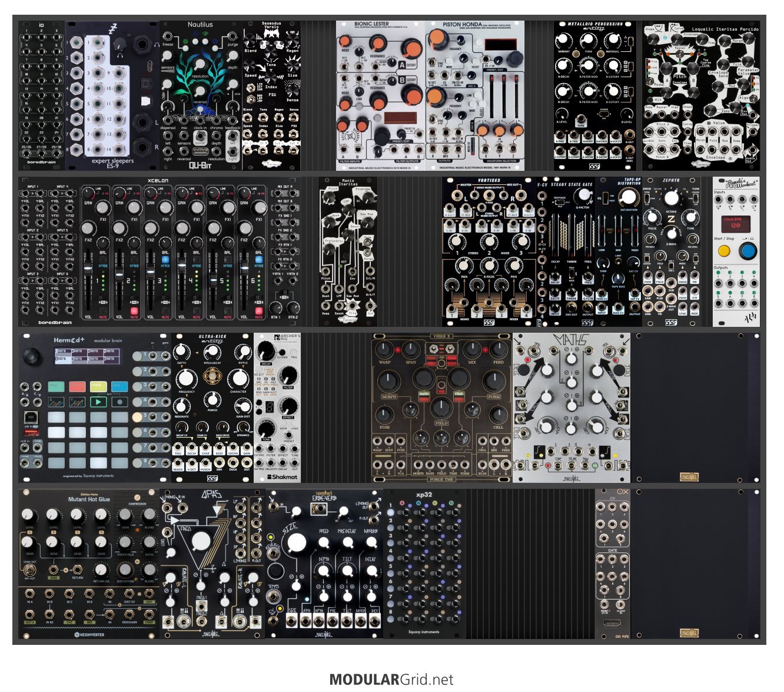This screenshot has width=784, height=692.
Task: Select the yellow track button on Hermod+
Action: [98, 386]
